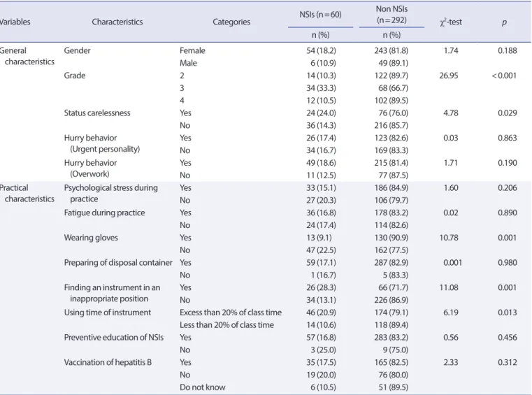Click the '59 (17.1)' value

(x=321, y=263)
